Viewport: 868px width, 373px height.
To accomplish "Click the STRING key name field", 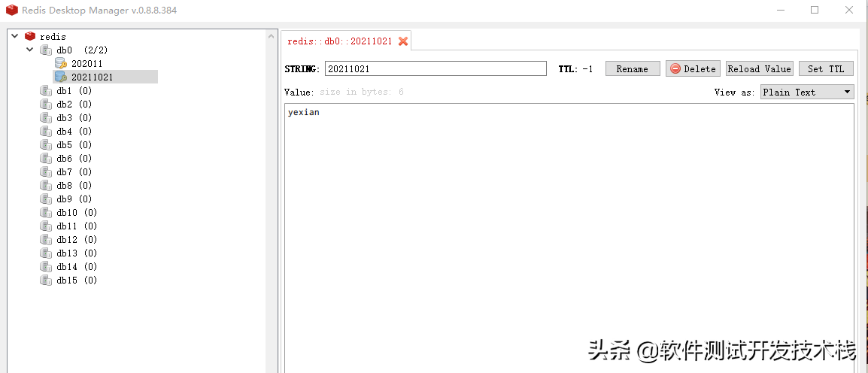I will (436, 68).
